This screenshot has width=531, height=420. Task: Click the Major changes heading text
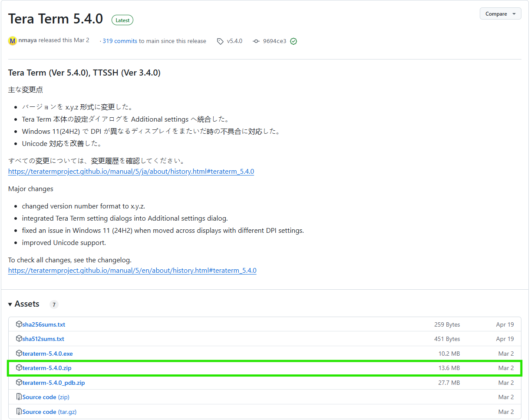pos(31,189)
